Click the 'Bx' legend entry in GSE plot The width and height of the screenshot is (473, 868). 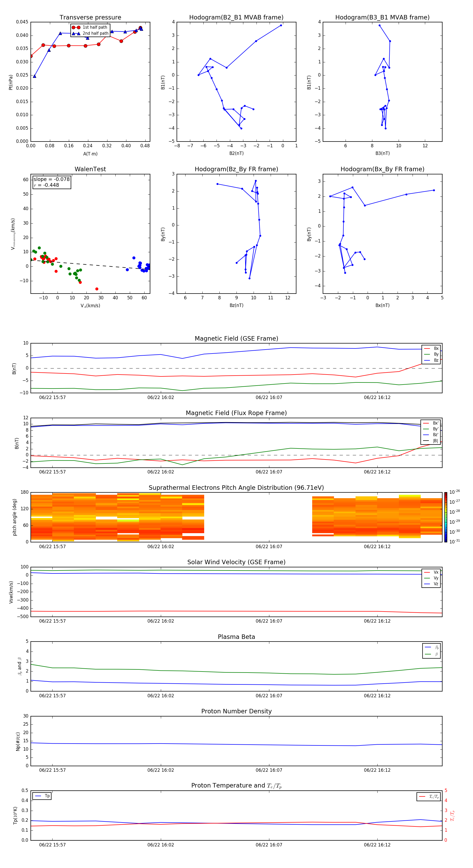tap(431, 349)
